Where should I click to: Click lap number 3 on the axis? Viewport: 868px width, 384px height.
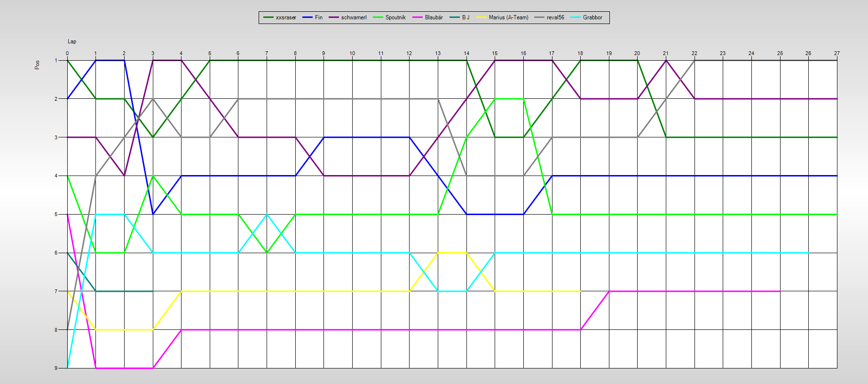(x=153, y=53)
